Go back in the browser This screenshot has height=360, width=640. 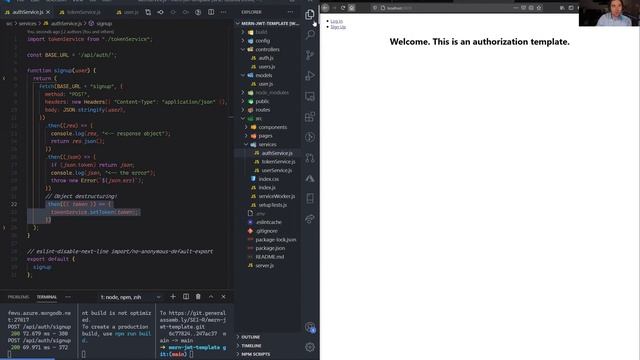325,8
